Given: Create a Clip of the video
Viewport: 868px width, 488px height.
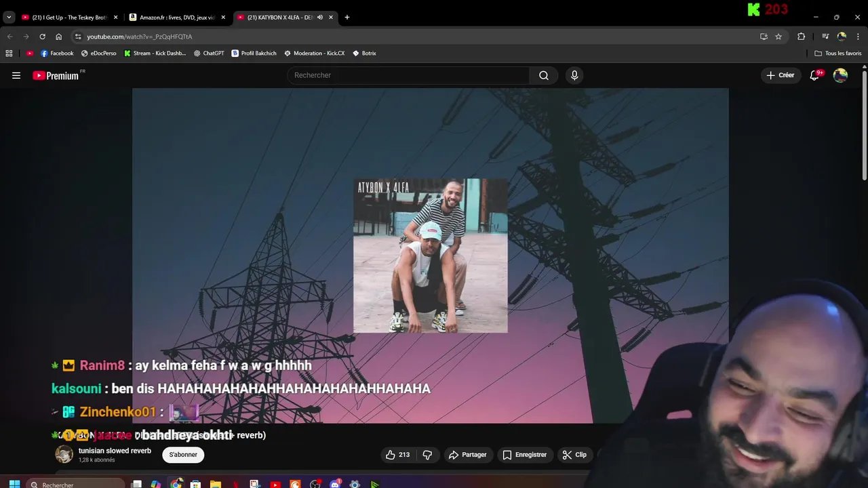Looking at the screenshot, I should click(x=574, y=455).
